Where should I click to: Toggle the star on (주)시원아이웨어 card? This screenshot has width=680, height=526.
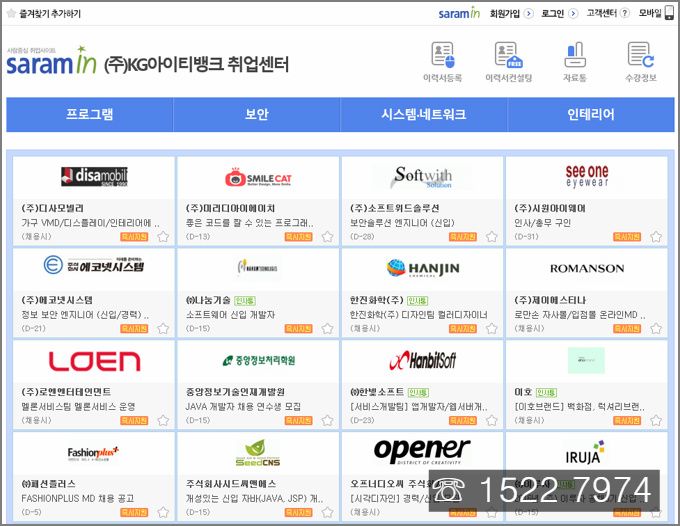(656, 237)
